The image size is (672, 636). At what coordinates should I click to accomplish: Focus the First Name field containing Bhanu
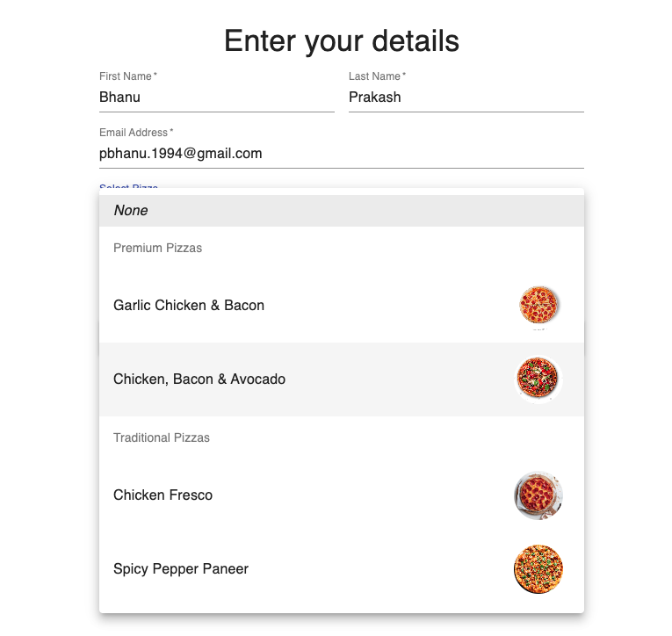tap(216, 98)
